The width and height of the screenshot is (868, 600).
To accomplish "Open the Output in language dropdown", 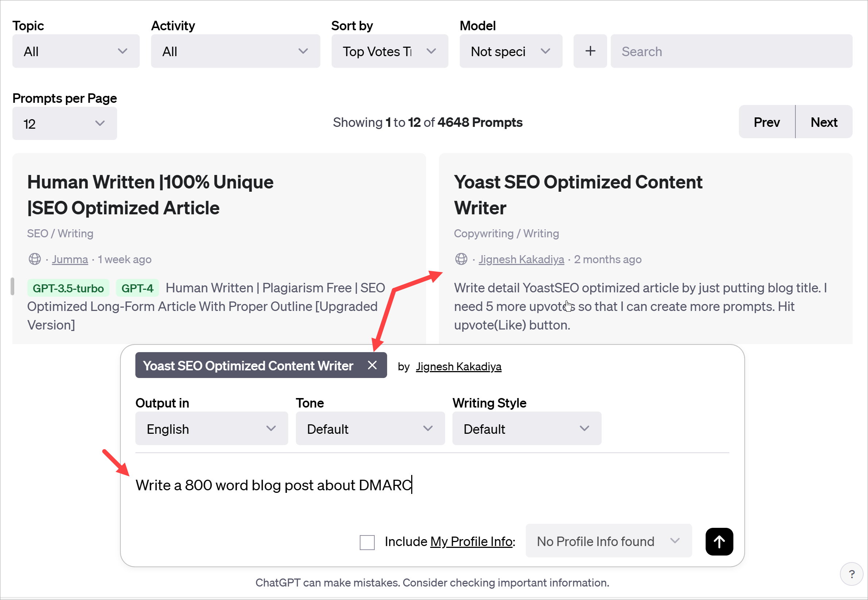I will point(211,428).
